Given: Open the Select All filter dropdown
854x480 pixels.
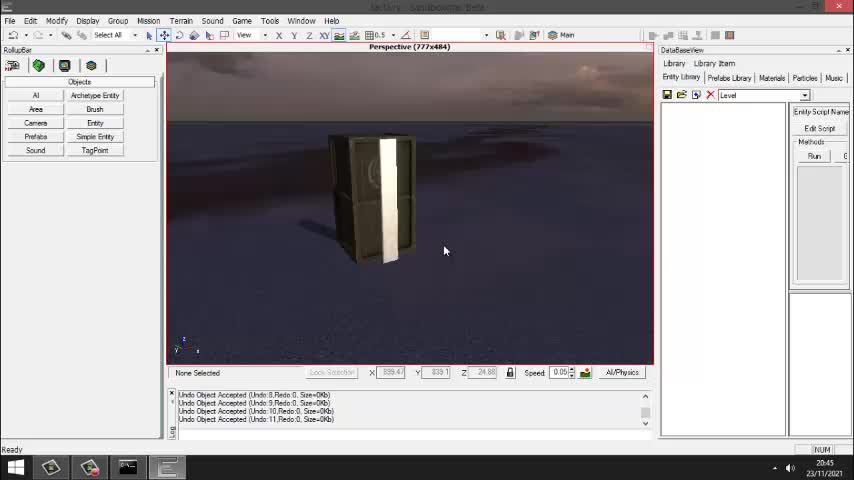Looking at the screenshot, I should [x=135, y=35].
